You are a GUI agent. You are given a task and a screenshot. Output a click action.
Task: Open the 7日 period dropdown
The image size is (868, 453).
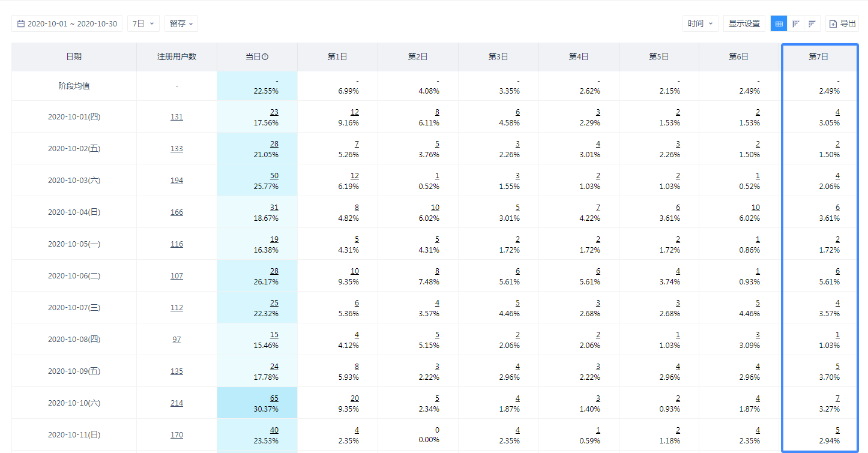[x=143, y=24]
